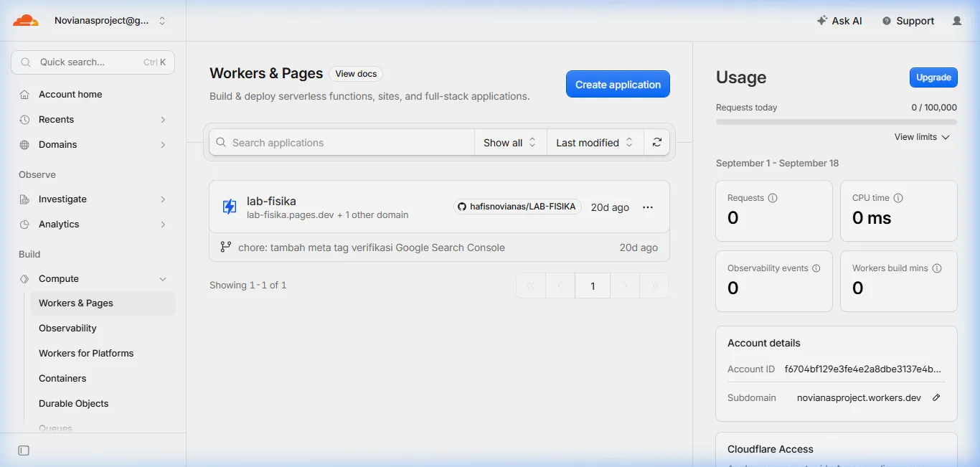The height and width of the screenshot is (467, 980).
Task: Click the Compute diamond icon
Action: [24, 278]
